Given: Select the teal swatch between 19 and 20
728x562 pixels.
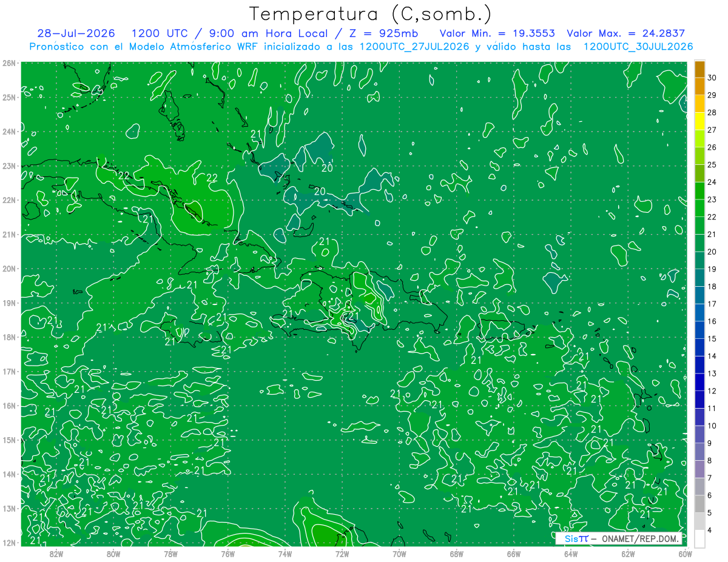Looking at the screenshot, I should click(x=699, y=261).
